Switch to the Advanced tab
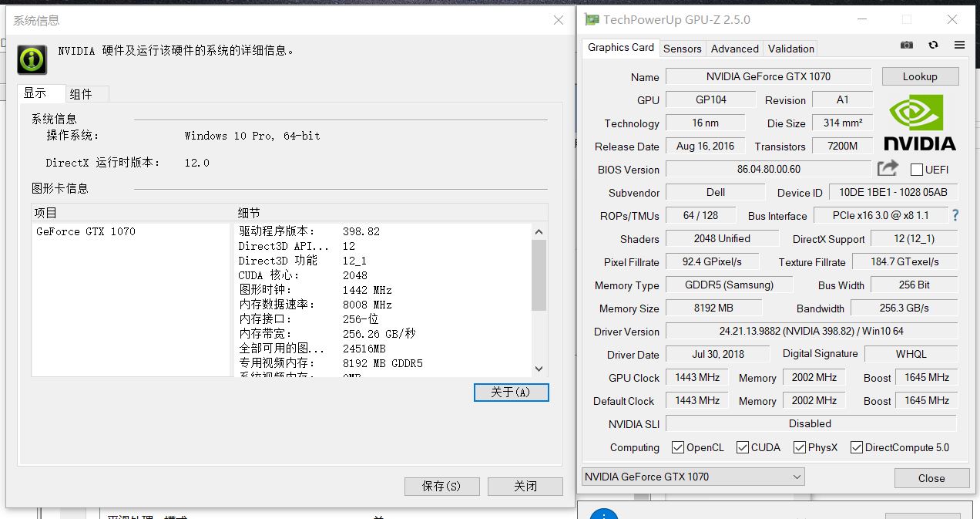 point(735,49)
